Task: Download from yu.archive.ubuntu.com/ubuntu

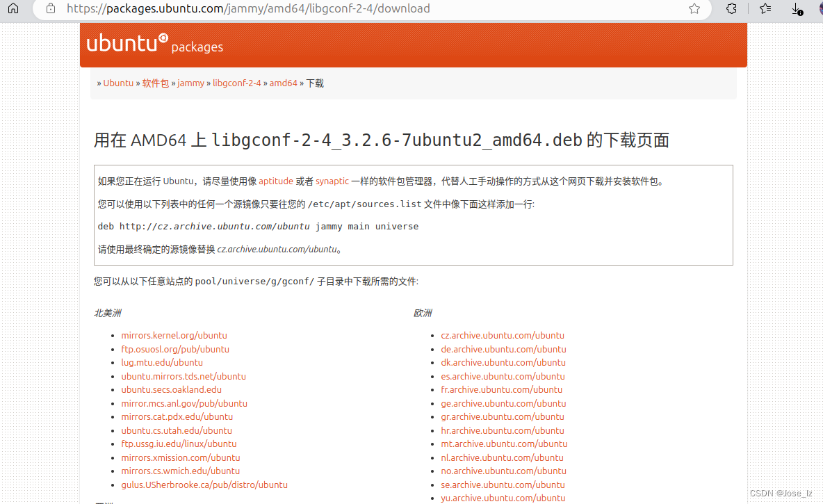Action: 503,498
